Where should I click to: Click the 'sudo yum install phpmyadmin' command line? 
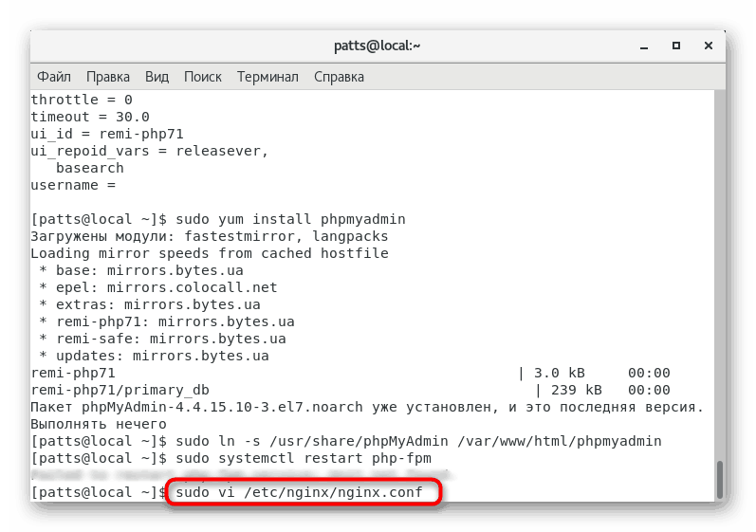click(290, 219)
